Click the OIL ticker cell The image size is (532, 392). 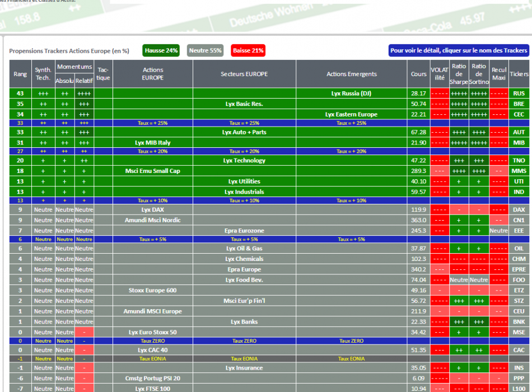519,248
